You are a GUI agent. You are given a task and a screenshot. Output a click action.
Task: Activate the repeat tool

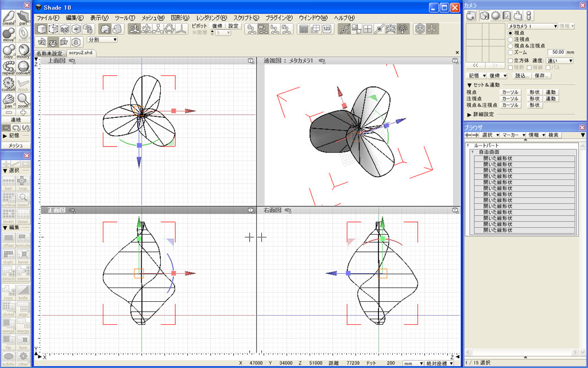coord(9,68)
